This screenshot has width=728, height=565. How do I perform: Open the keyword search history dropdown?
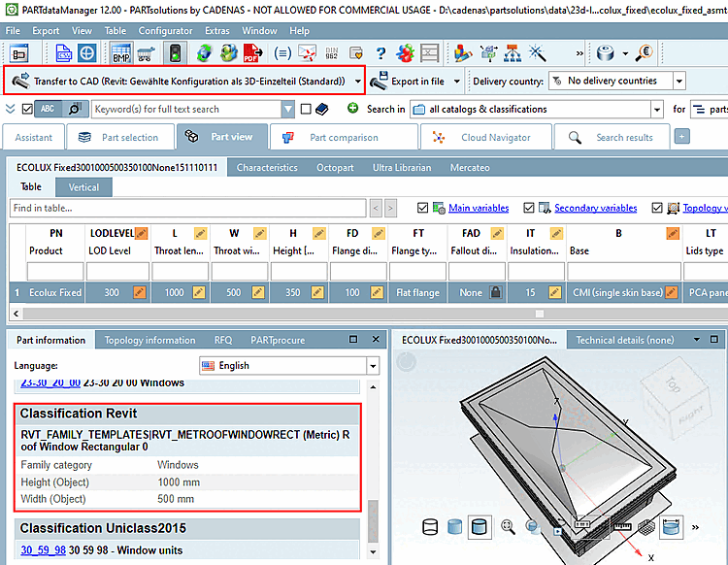point(288,109)
